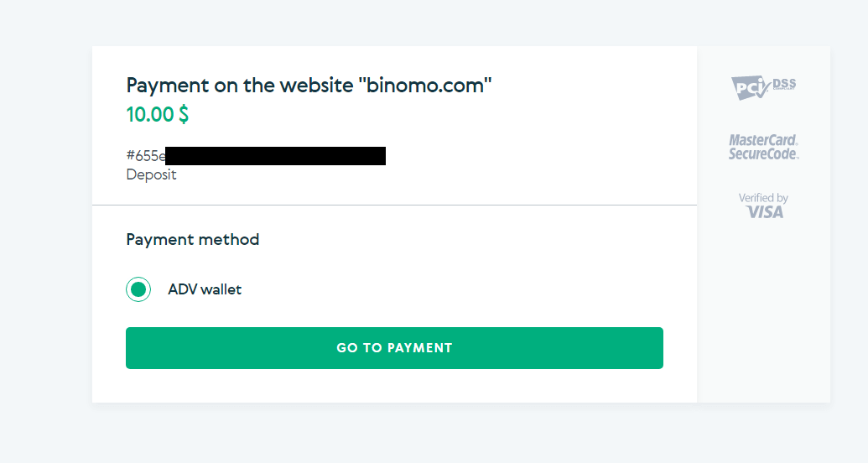The width and height of the screenshot is (868, 463).
Task: Click the "PCI" badge shape
Action: coord(749,88)
